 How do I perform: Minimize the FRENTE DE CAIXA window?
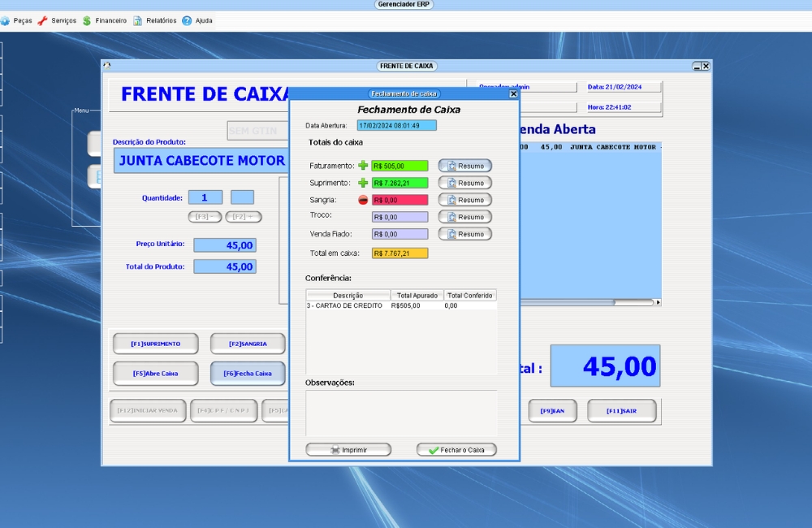697,67
